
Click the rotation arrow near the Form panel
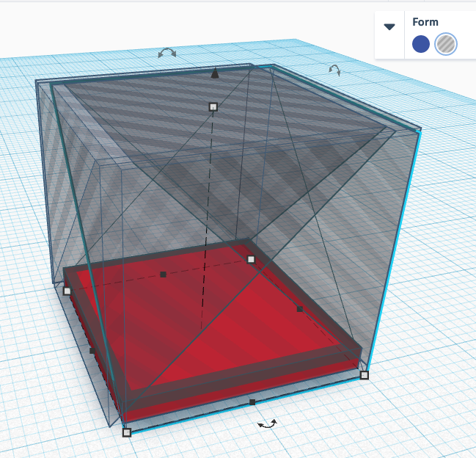(334, 70)
